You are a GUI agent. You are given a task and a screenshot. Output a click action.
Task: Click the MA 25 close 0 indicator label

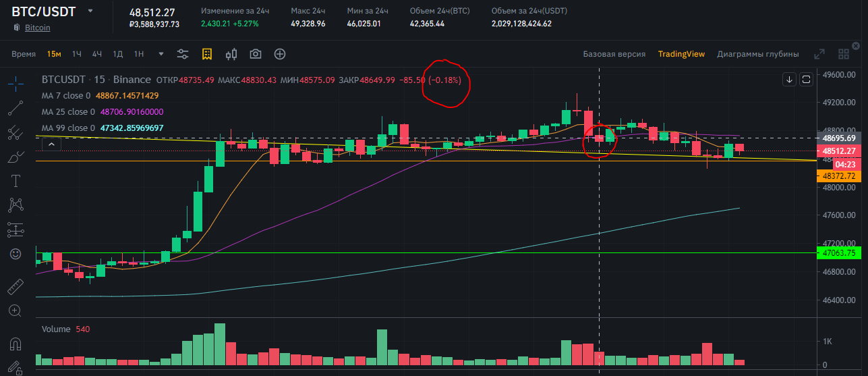coord(69,112)
